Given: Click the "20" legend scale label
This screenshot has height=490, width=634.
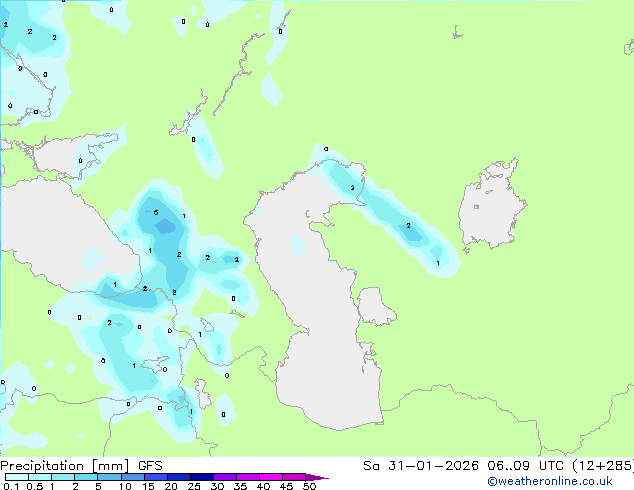Looking at the screenshot, I should coord(171,486).
